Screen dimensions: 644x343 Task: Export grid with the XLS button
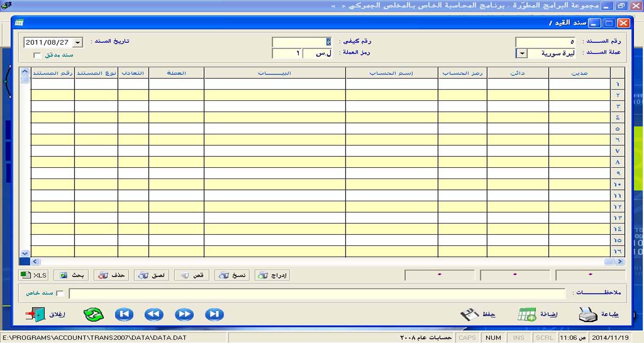tap(34, 275)
